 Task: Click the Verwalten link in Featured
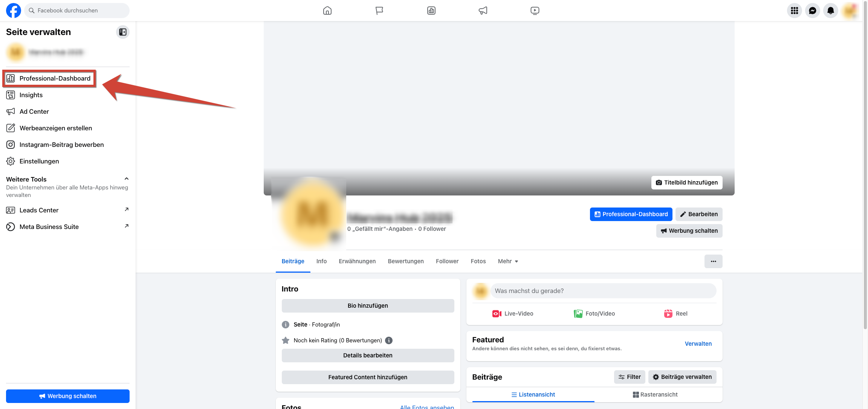(698, 344)
